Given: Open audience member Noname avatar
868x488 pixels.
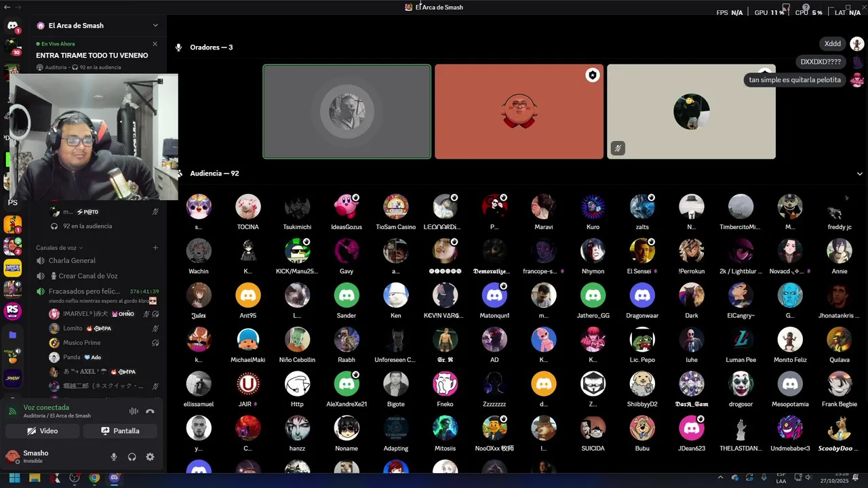Looking at the screenshot, I should pos(347,428).
